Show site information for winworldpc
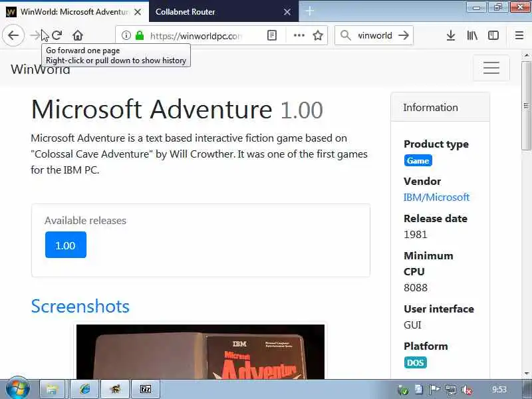 coord(126,35)
